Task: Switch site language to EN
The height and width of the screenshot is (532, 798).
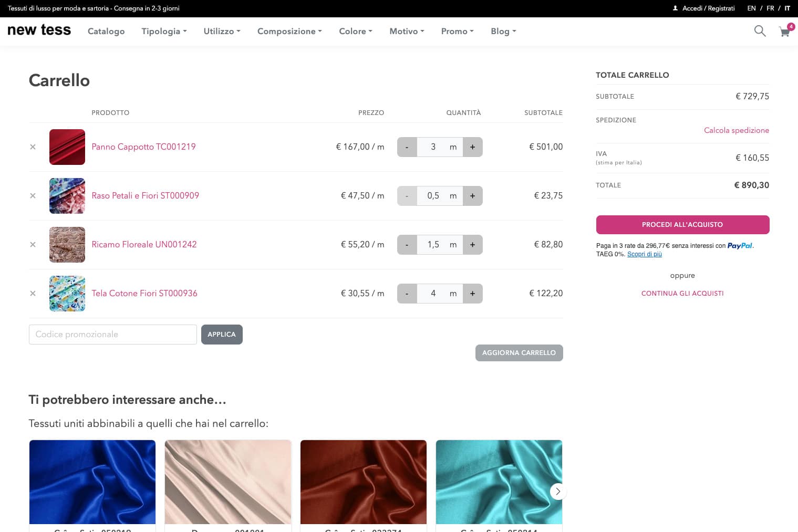Action: 751,8
